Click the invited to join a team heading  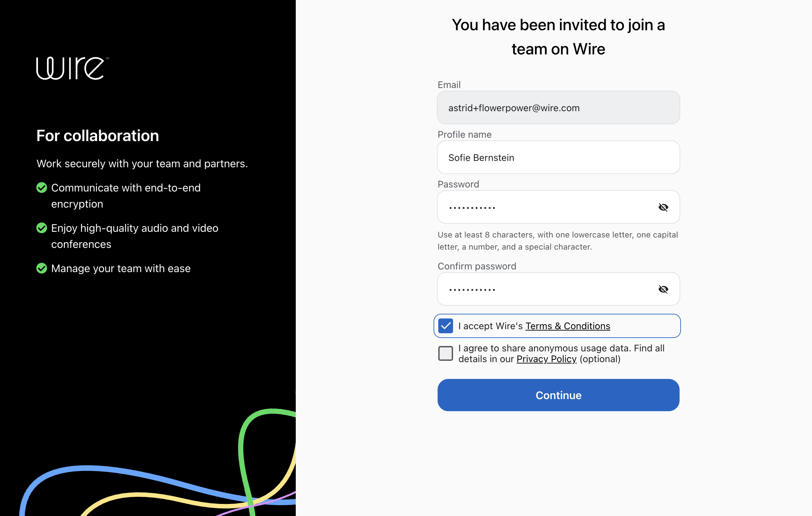pyautogui.click(x=559, y=37)
